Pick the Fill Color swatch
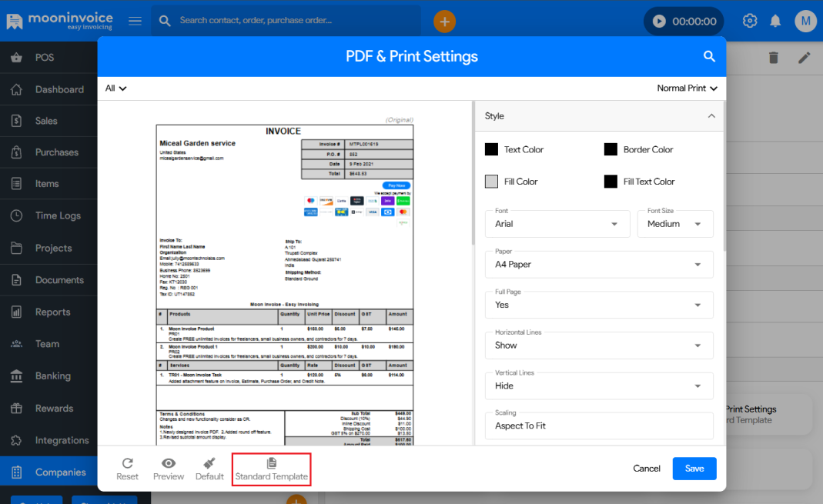The width and height of the screenshot is (823, 504). click(491, 182)
